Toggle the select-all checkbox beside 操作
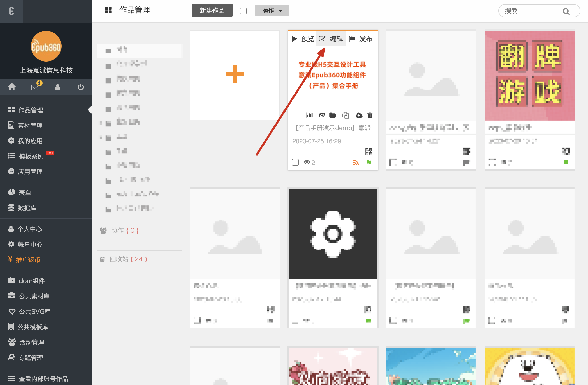Image resolution: width=588 pixels, height=385 pixels. pos(243,11)
